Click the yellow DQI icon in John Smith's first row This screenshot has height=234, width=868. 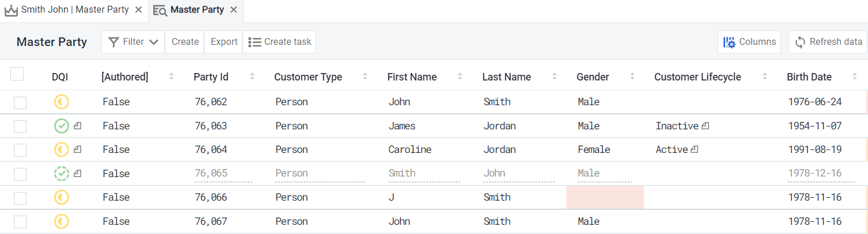point(62,102)
